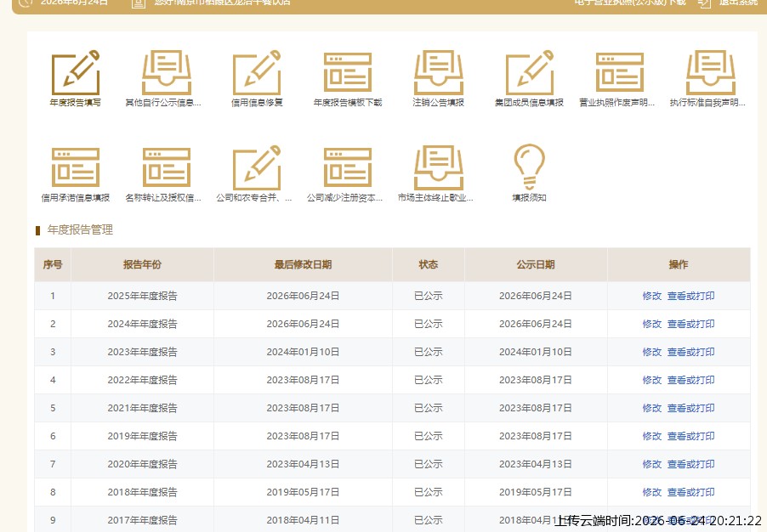This screenshot has height=532, width=767.
Task: Select the 2021年年度报告 cell
Action: [142, 408]
